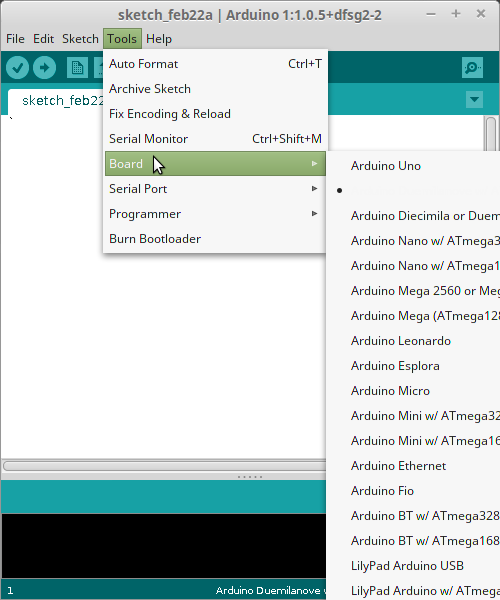Pick LilyPad Arduino USB board

[x=414, y=566]
